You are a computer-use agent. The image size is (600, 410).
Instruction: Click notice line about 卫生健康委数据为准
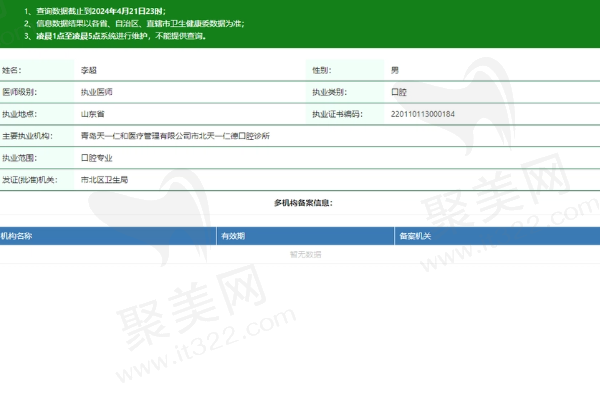[134, 24]
